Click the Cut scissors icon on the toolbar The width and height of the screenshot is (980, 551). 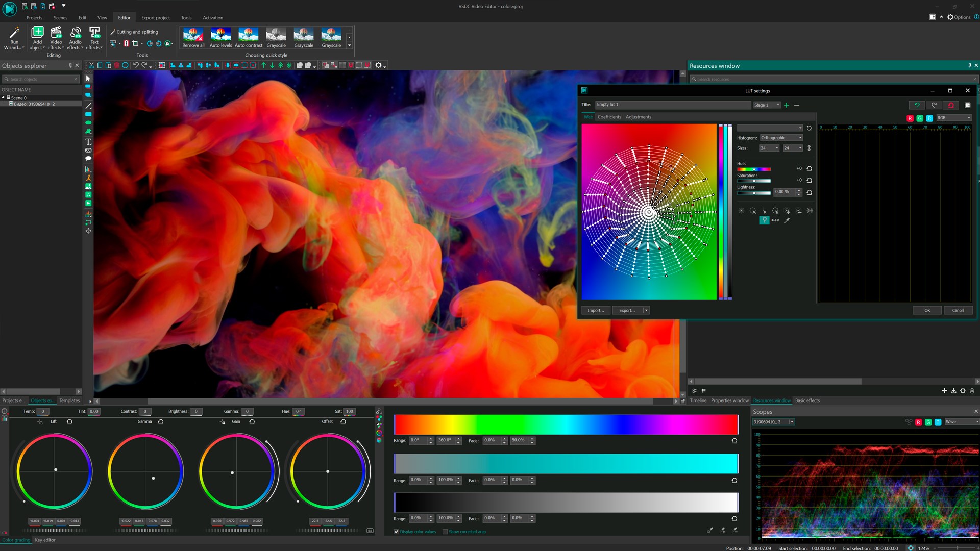(x=91, y=65)
